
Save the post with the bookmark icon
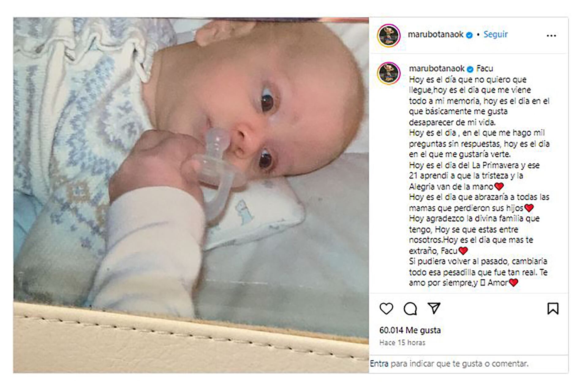[x=553, y=308]
